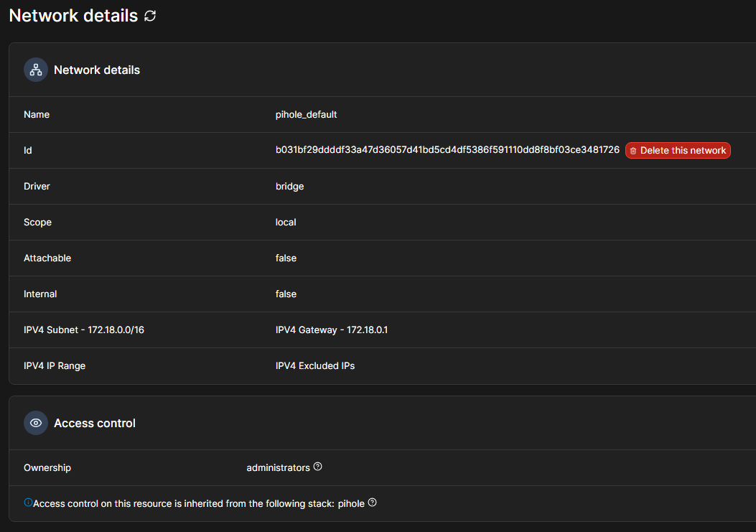The height and width of the screenshot is (532, 756).
Task: Click the info icon before the access control message
Action: [28, 503]
